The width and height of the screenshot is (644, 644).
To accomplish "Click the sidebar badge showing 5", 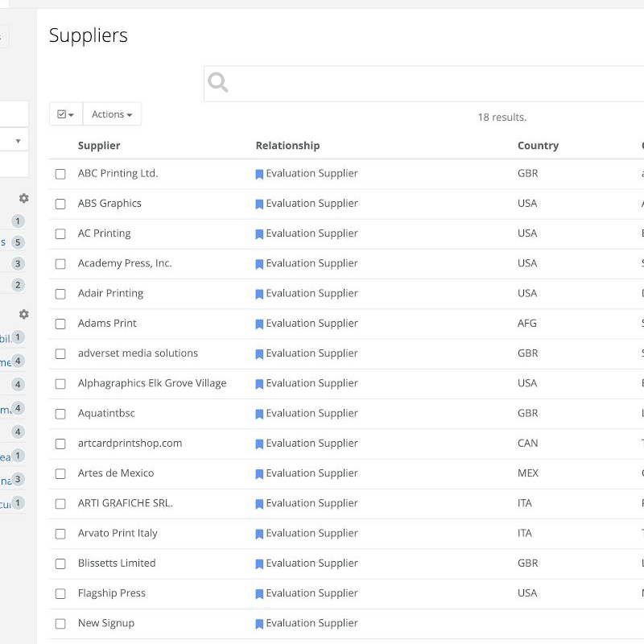I will pyautogui.click(x=18, y=242).
